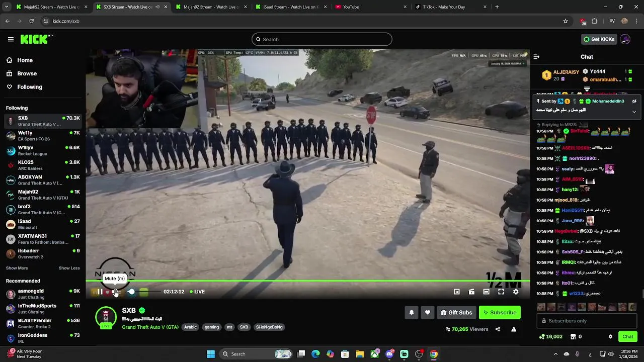644x362 pixels.
Task: Click Show Less under Following
Action: (69, 268)
